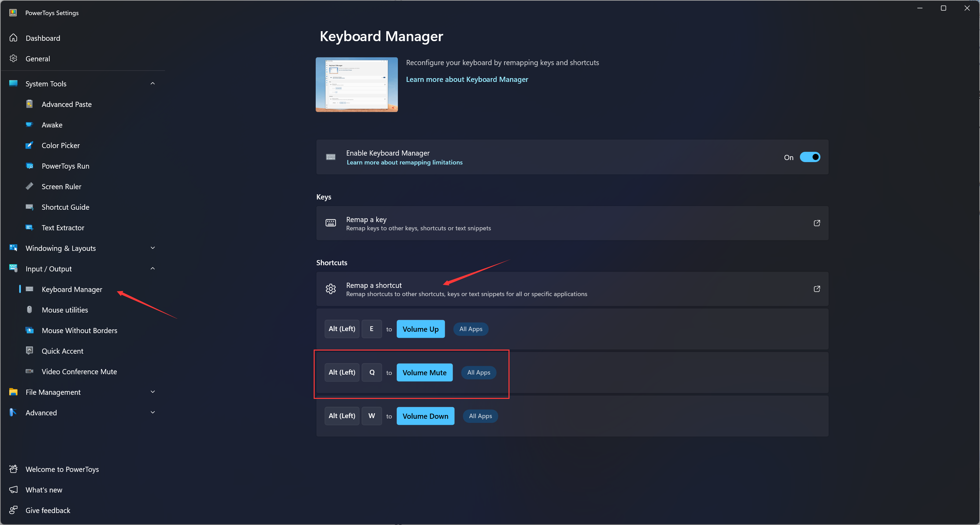The image size is (980, 525).
Task: Click the Text Extractor icon
Action: coord(29,228)
